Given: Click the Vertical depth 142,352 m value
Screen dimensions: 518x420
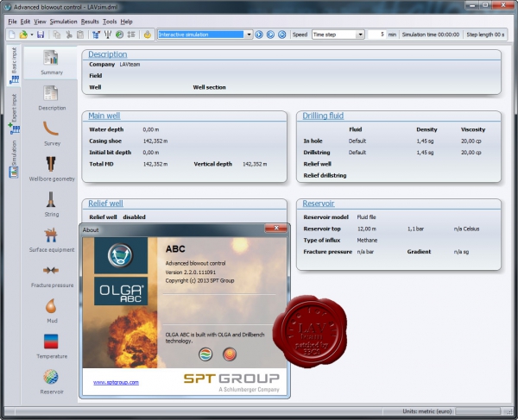Looking at the screenshot, I should pyautogui.click(x=255, y=164).
